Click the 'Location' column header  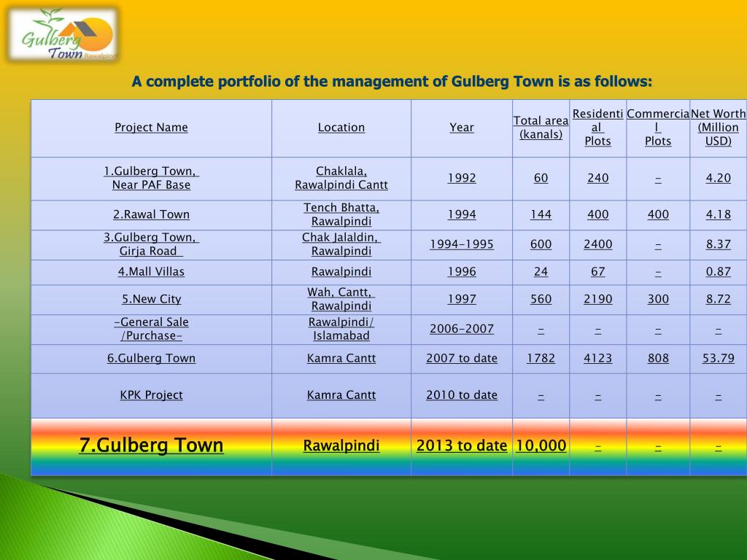[341, 128]
